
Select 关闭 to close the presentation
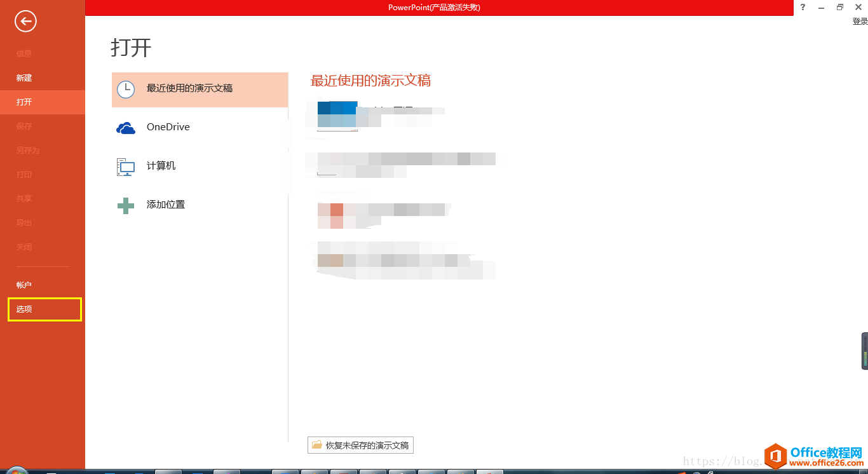[24, 247]
